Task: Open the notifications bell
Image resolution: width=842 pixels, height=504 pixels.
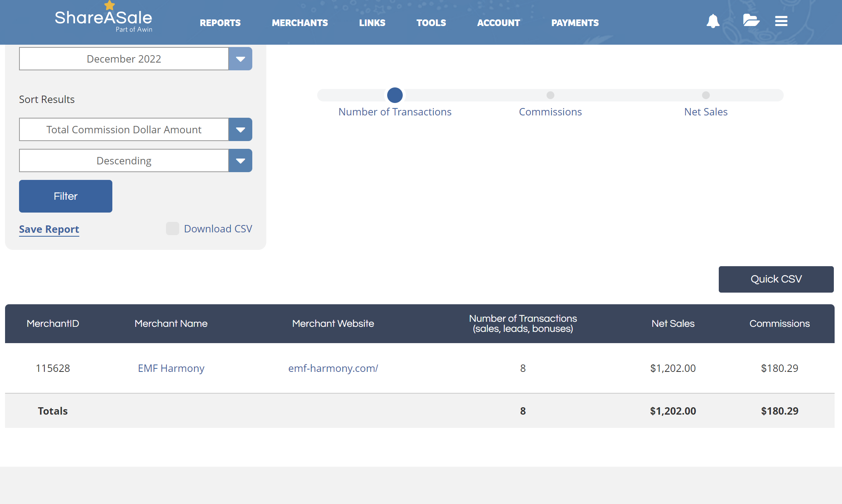Action: coord(713,21)
